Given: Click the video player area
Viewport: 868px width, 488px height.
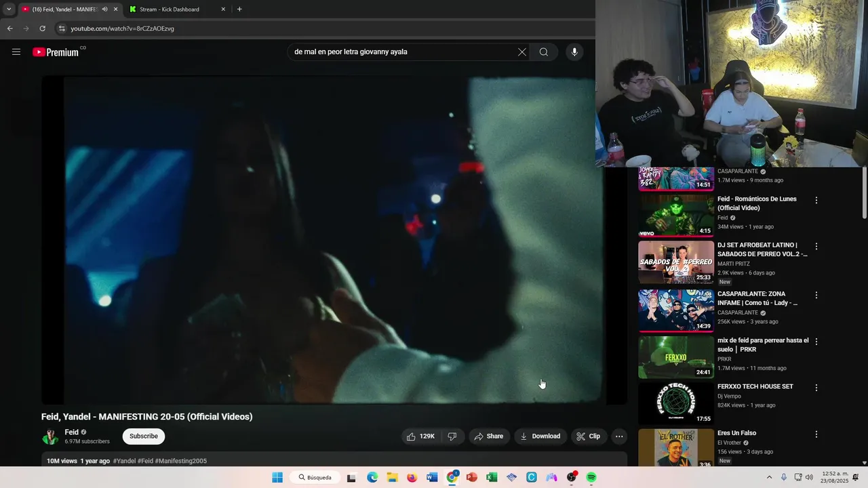Looking at the screenshot, I should tap(334, 240).
